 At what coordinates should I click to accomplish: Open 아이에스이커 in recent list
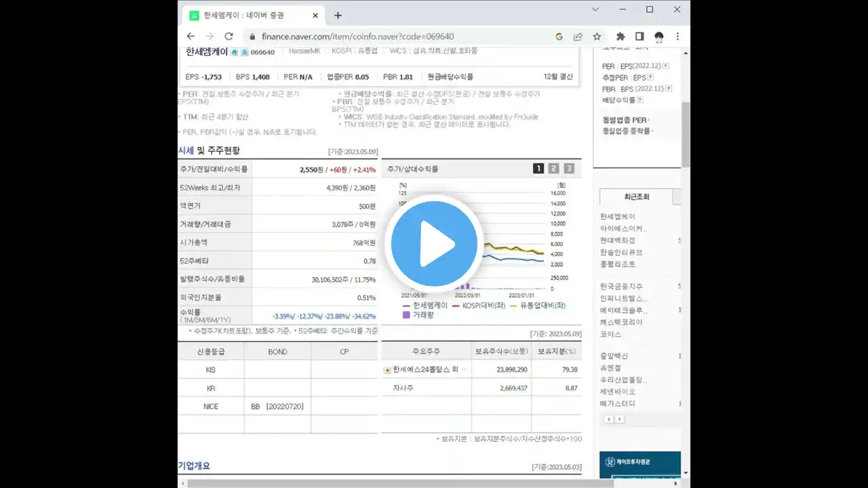click(623, 228)
